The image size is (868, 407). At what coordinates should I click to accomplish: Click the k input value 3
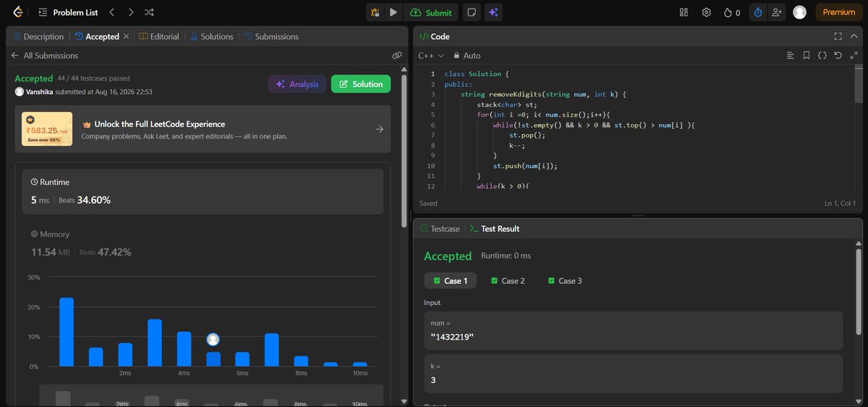click(x=433, y=379)
